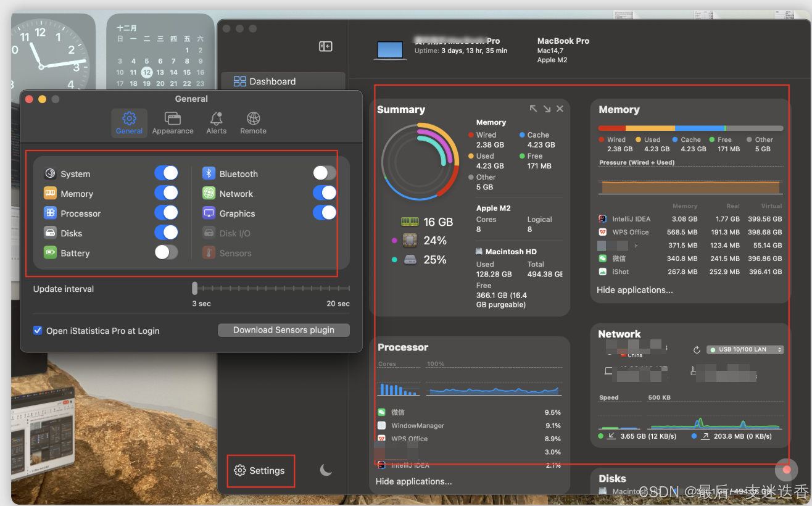The image size is (812, 506).
Task: Disable the Graphics toggle
Action: (x=325, y=213)
